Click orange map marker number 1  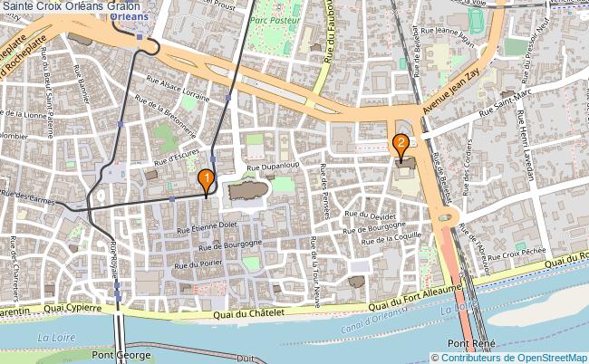[206, 181]
